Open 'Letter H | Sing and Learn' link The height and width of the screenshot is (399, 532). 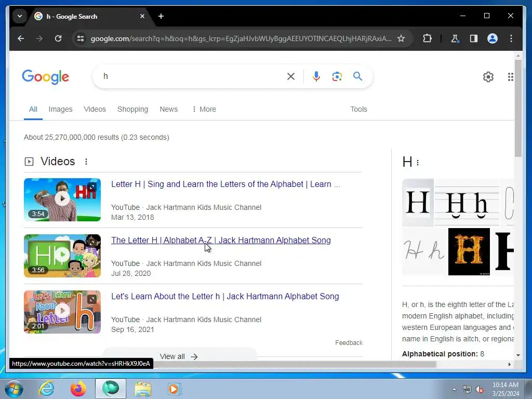[x=225, y=184]
